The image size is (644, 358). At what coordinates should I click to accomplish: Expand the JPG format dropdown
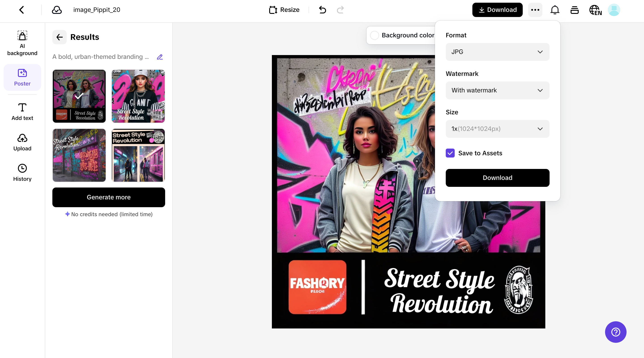pyautogui.click(x=497, y=52)
